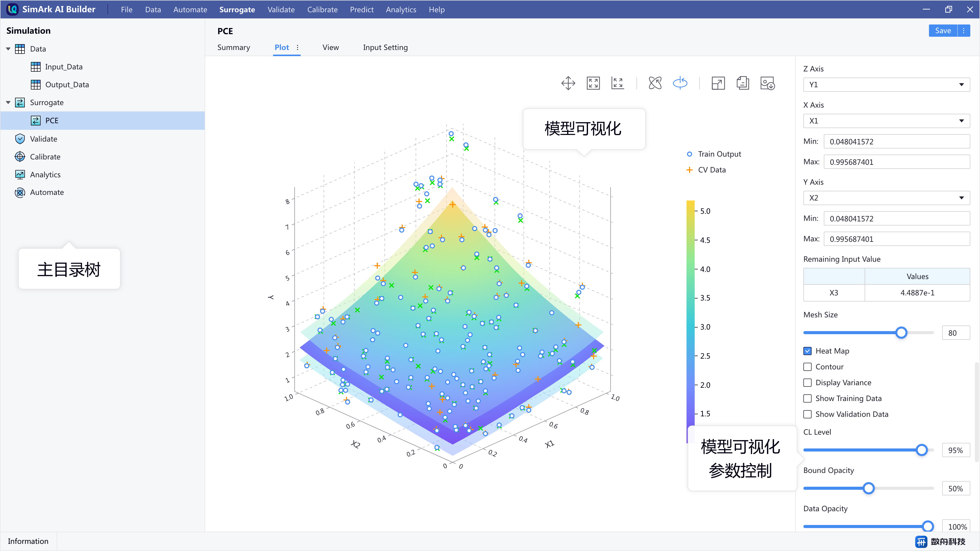Open the Analytics menu in menu bar
This screenshot has height=551, width=980.
[x=401, y=9]
